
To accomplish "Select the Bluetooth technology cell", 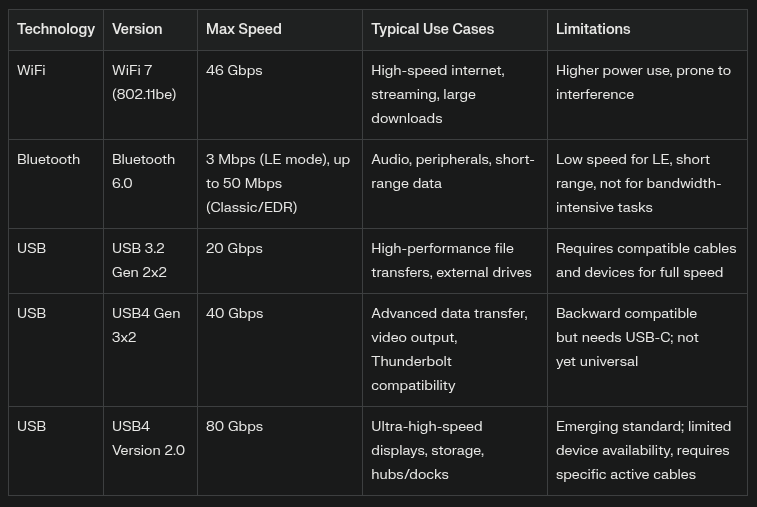I will 48,159.
